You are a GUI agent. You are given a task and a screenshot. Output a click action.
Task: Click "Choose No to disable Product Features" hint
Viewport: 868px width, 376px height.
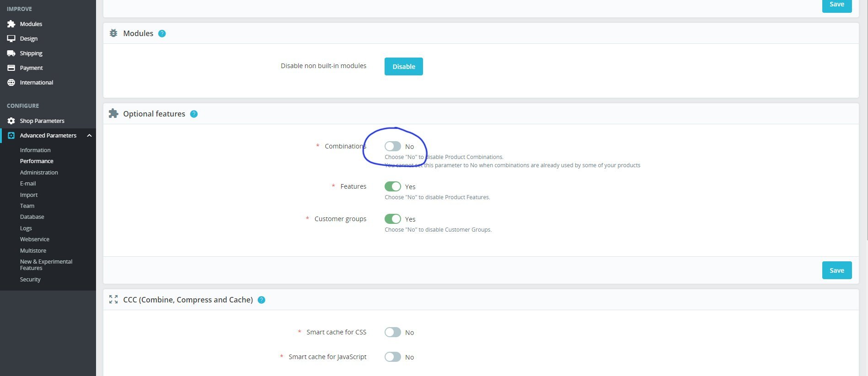tap(437, 197)
